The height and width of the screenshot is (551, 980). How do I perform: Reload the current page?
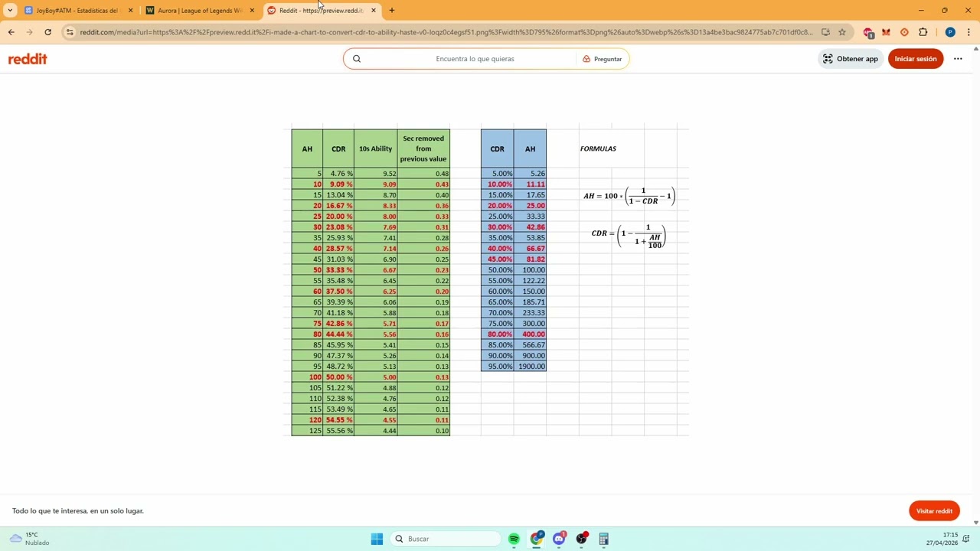tap(47, 32)
